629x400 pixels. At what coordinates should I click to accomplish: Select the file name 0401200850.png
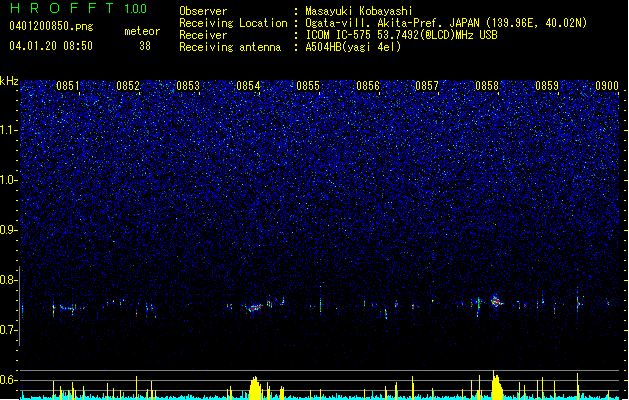click(x=51, y=26)
